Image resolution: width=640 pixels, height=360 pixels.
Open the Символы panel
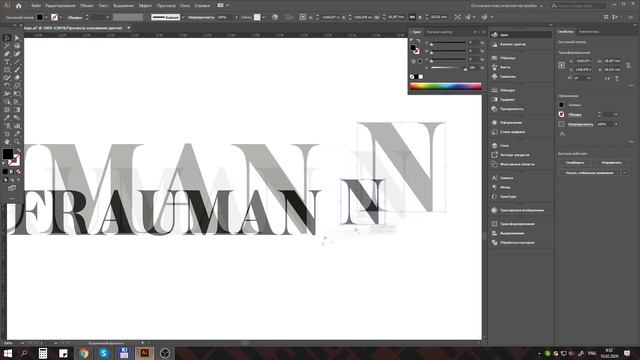click(508, 76)
